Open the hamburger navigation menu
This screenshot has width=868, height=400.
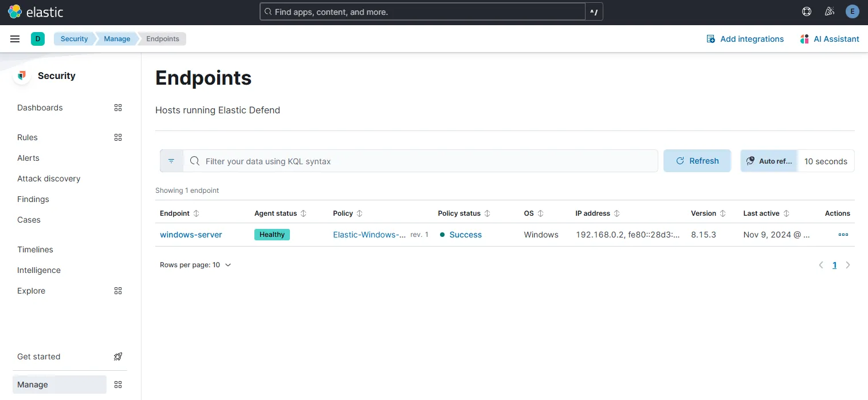[x=15, y=39]
